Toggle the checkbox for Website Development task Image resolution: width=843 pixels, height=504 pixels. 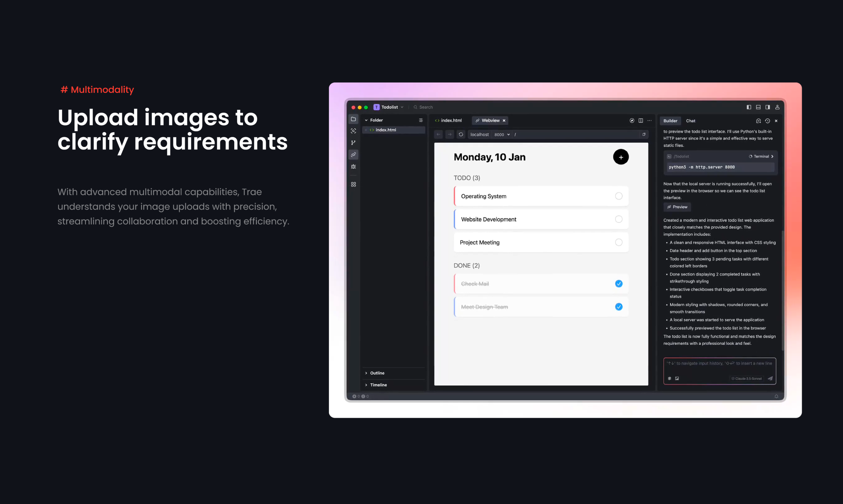click(x=618, y=219)
